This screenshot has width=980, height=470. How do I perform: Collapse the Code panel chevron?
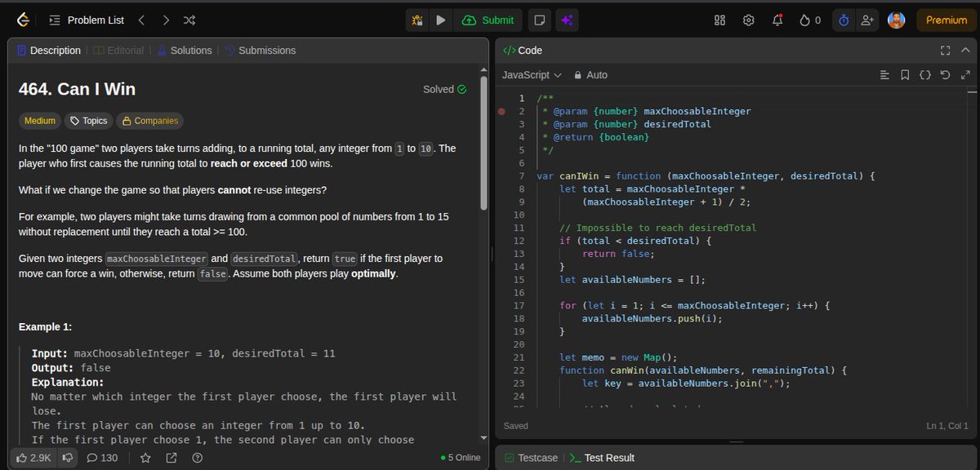[965, 51]
